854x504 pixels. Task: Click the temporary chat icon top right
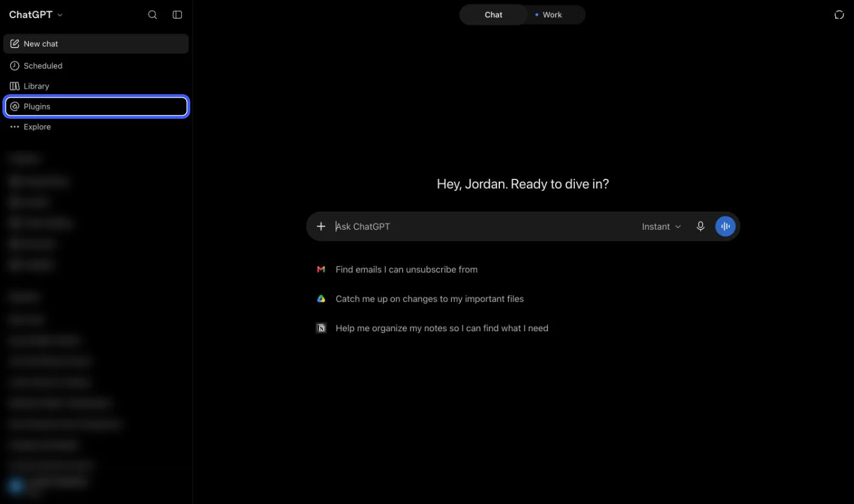(839, 14)
